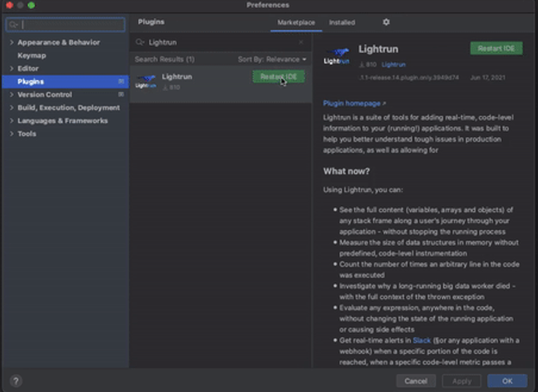Click the settings search magnifier icon
This screenshot has width=538, height=392.
pyautogui.click(x=13, y=25)
